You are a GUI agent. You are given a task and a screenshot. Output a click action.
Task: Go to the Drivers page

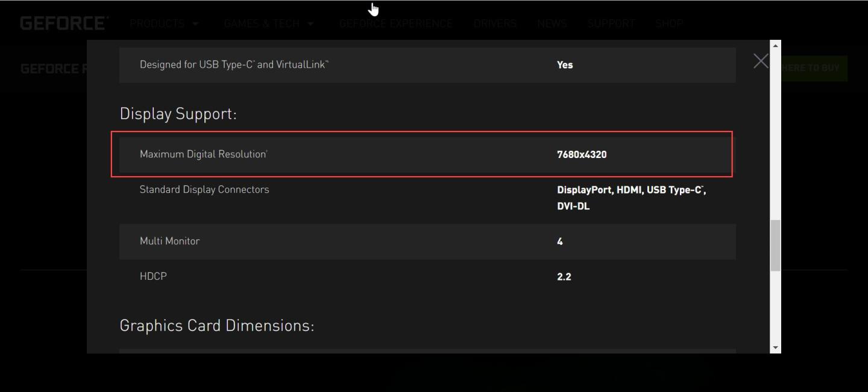495,24
